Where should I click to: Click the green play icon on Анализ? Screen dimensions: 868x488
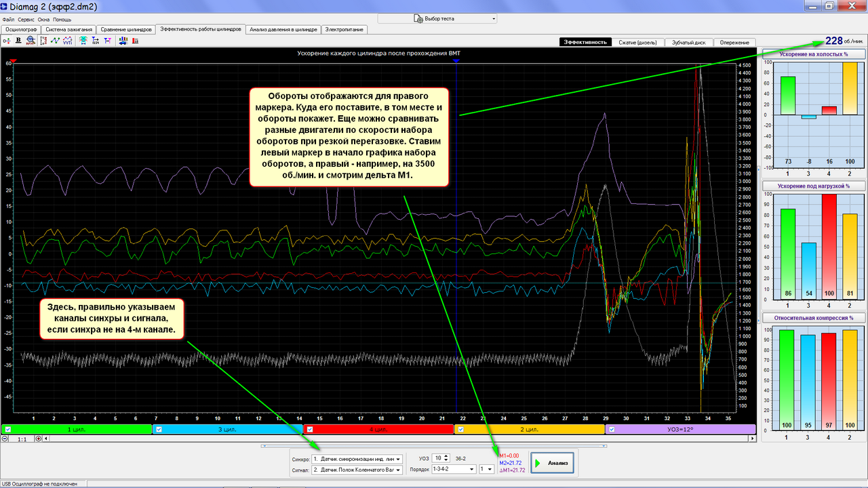tap(537, 463)
